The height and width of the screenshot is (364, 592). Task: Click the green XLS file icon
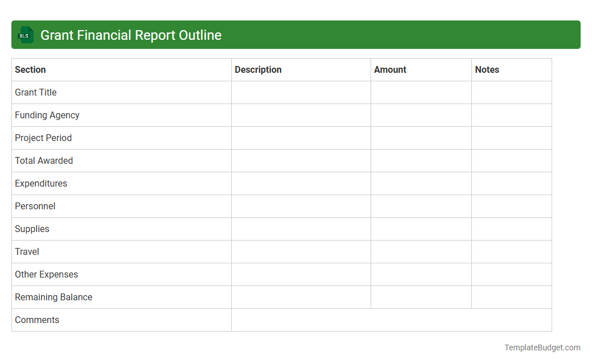(25, 35)
